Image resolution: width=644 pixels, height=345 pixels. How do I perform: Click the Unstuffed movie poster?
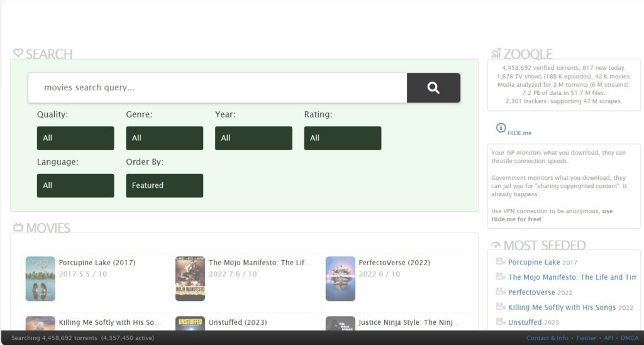coord(190,323)
